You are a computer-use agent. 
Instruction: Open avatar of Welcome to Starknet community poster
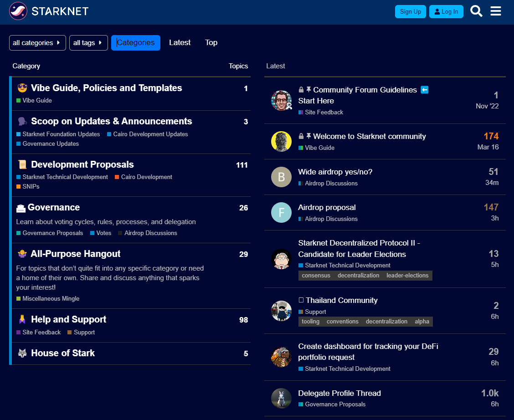[x=281, y=142]
